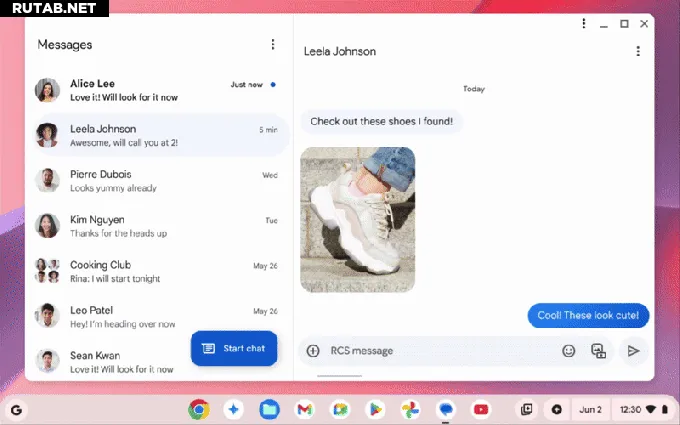Open the Messages list overflow menu
680x425 pixels.
pos(273,44)
